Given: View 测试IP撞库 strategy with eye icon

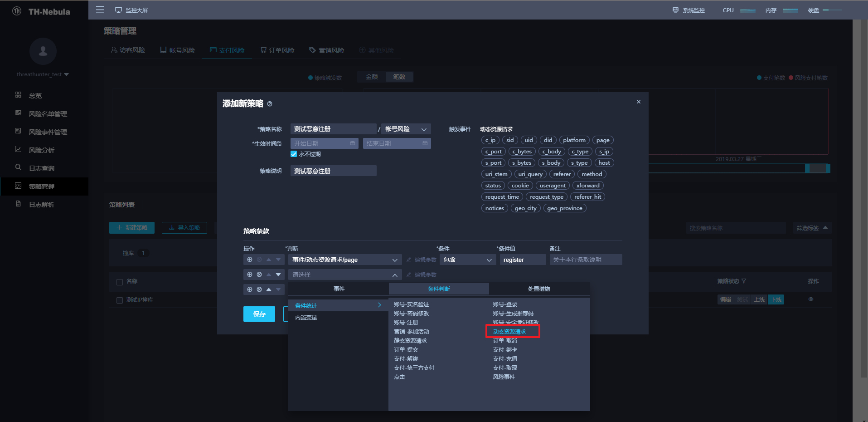Looking at the screenshot, I should tap(811, 299).
